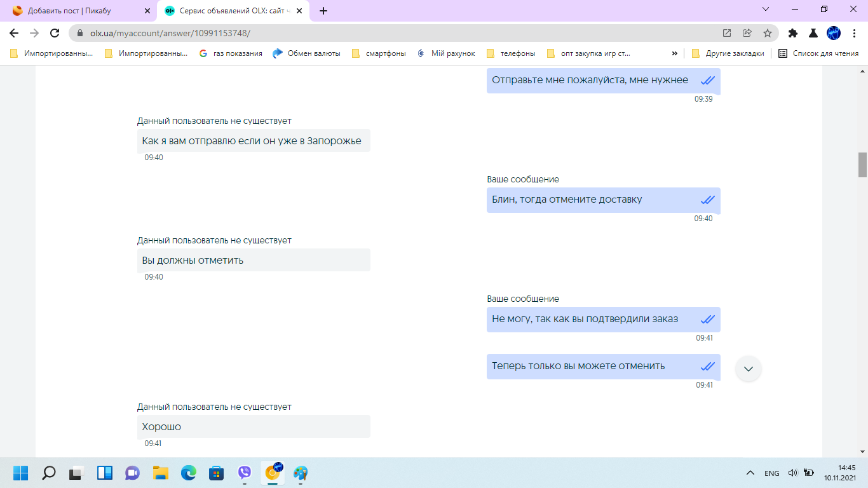Open the Мій рахунок bookmark
The width and height of the screenshot is (868, 488).
[446, 53]
